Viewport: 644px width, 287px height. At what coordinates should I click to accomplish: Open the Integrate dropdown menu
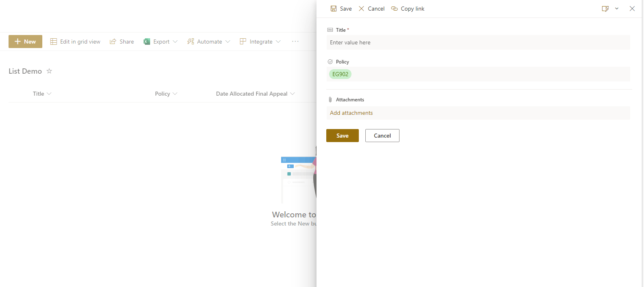[x=260, y=42]
